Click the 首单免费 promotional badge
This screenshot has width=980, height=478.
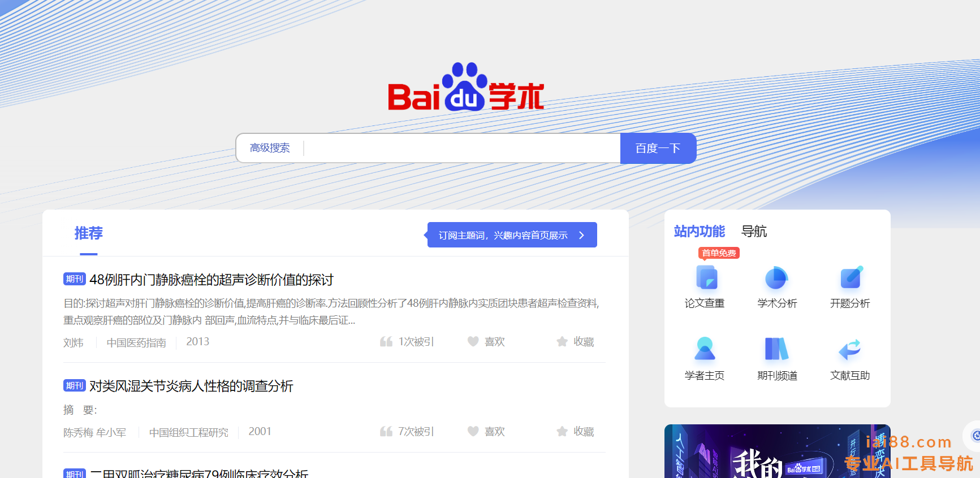coord(719,253)
